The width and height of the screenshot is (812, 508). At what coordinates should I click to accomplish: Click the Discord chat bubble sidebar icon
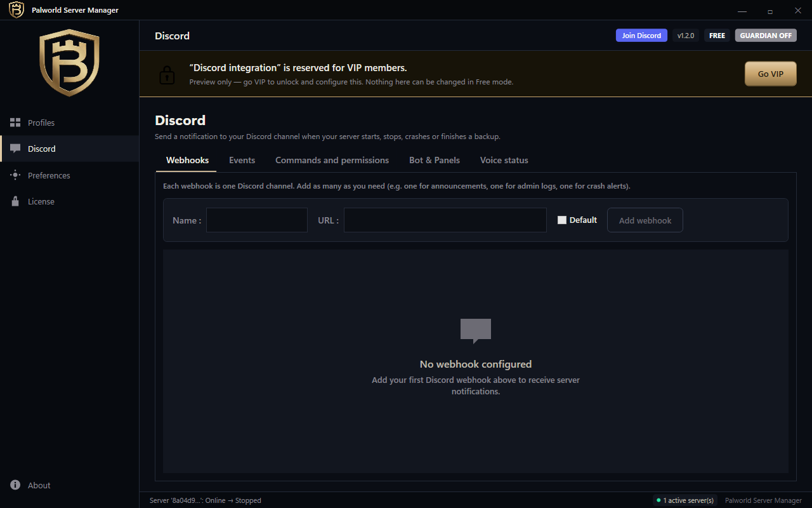(15, 149)
